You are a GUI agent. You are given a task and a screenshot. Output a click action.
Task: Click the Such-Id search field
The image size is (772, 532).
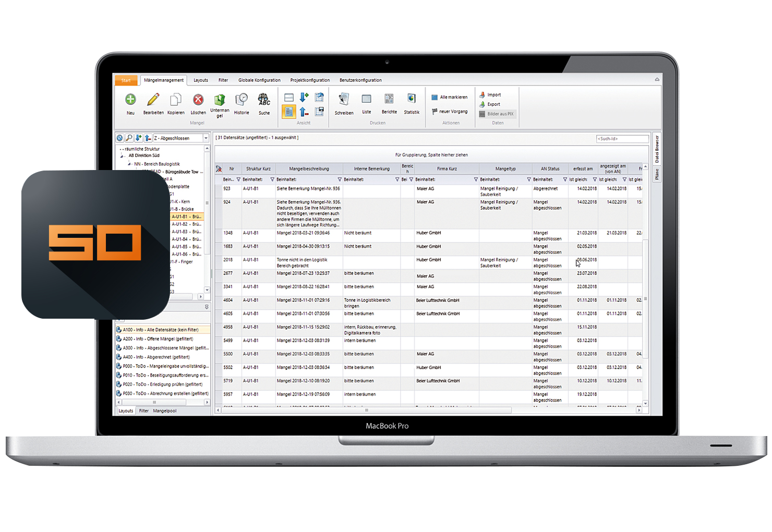[622, 139]
